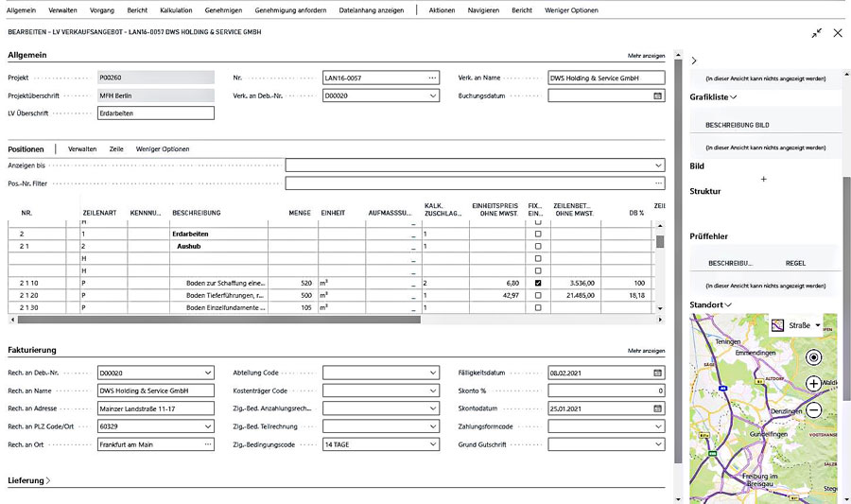851x504 pixels.
Task: Click the Rech. an Adresse field
Action: point(156,408)
